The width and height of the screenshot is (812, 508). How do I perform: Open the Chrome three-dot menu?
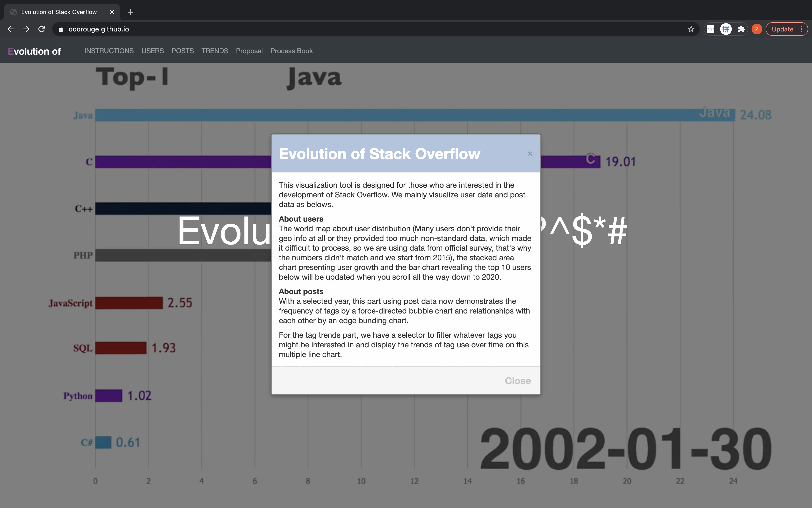(801, 29)
